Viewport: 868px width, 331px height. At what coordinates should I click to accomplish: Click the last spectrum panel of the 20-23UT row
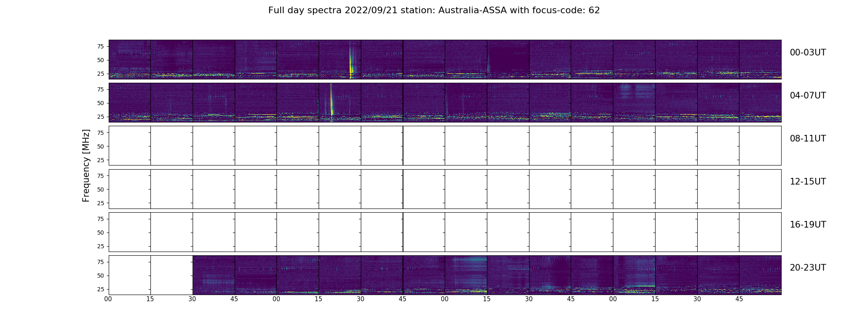point(760,275)
